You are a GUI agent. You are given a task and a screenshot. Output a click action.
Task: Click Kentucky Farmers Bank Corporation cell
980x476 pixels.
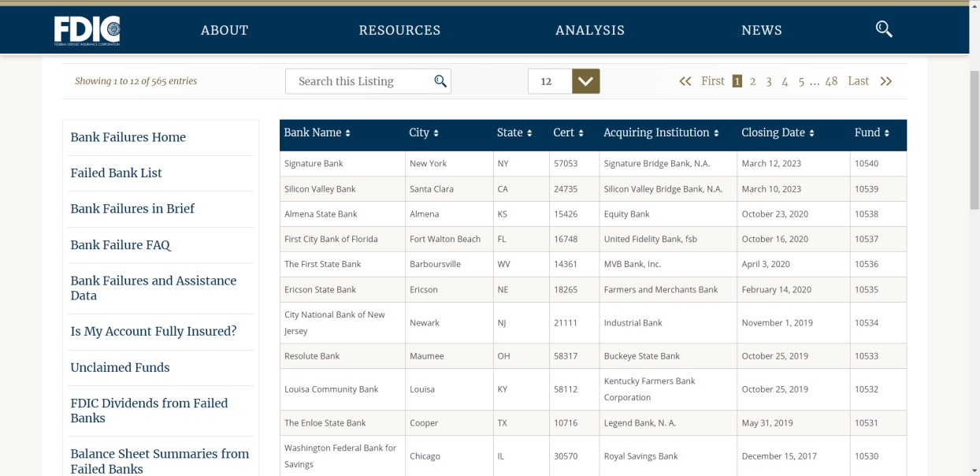[x=668, y=389]
